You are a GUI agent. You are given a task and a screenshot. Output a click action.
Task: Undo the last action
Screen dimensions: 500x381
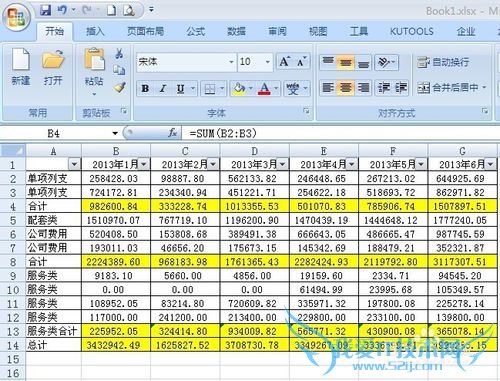pos(62,10)
